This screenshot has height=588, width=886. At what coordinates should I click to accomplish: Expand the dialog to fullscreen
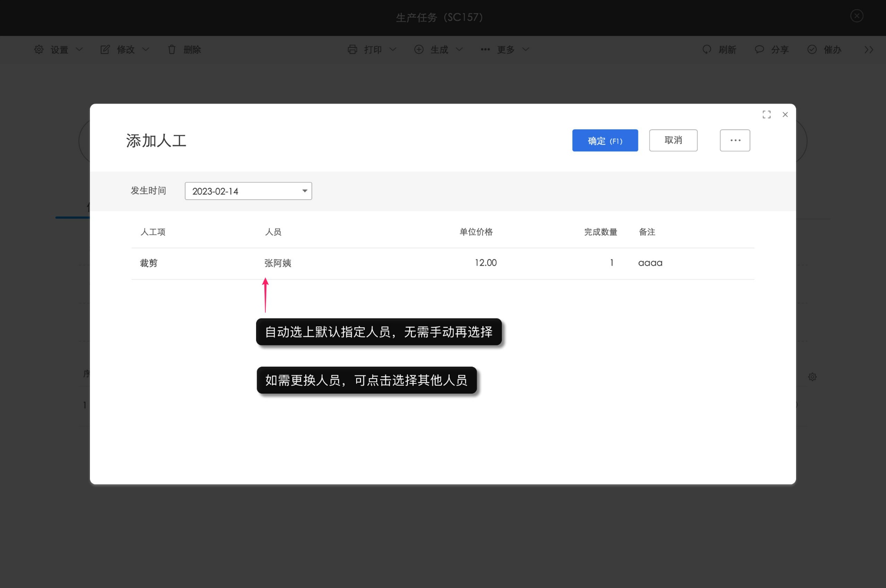click(x=766, y=115)
